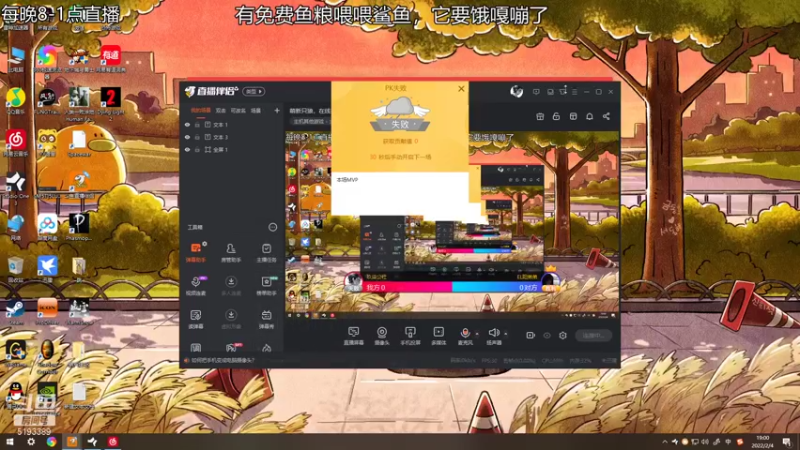
Task: Click the 直播伴侣 app logo
Action: coord(212,91)
